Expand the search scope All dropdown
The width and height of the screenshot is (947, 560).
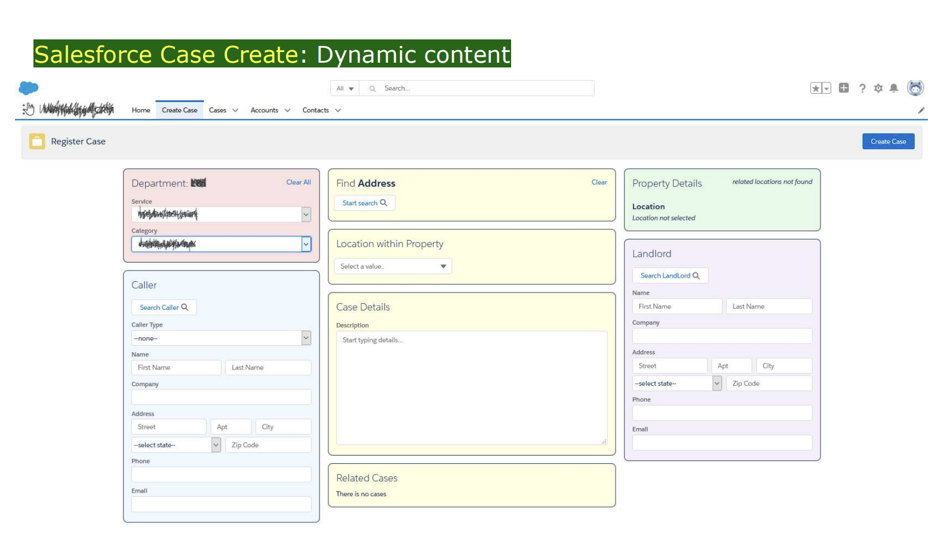coord(345,88)
